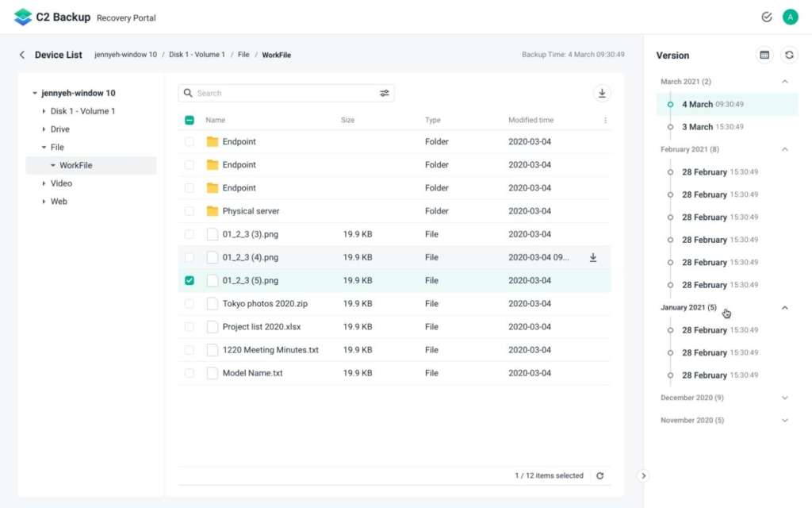This screenshot has width=812, height=508.
Task: Open the account avatar menu
Action: [x=790, y=16]
